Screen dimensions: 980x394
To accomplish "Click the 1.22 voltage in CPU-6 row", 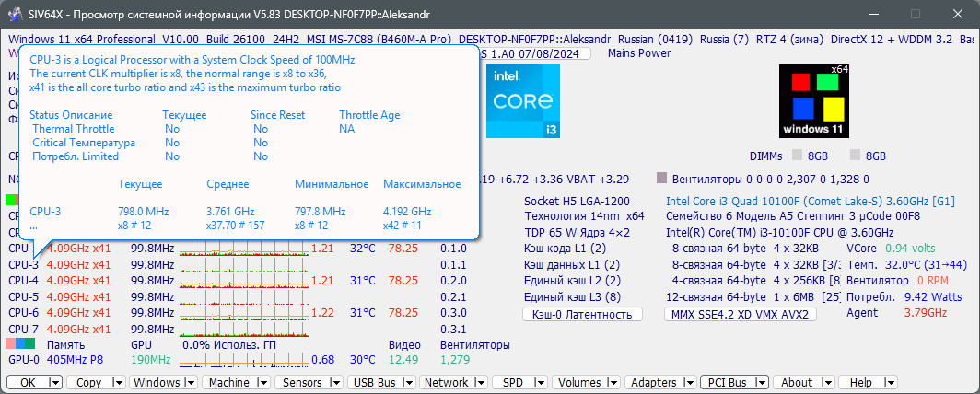I will (322, 313).
